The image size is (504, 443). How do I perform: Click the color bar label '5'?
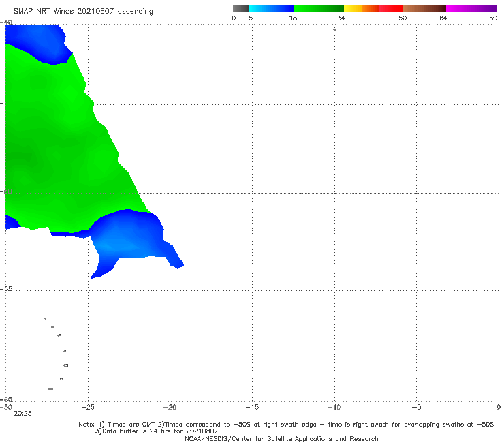click(251, 18)
